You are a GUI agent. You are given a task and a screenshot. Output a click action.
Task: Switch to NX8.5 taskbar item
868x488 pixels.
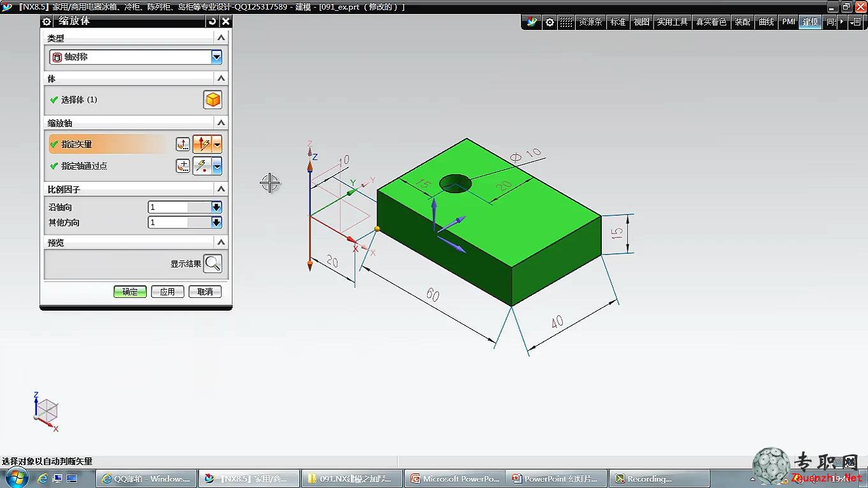click(248, 478)
